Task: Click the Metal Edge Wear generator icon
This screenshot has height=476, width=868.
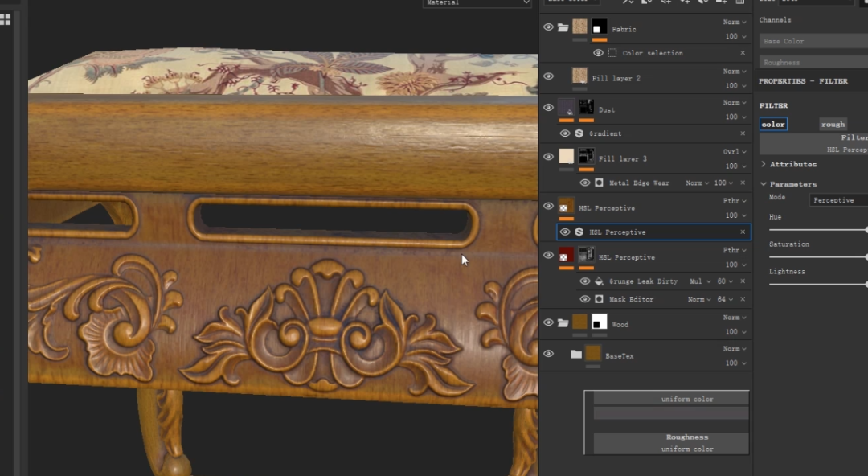Action: 599,183
